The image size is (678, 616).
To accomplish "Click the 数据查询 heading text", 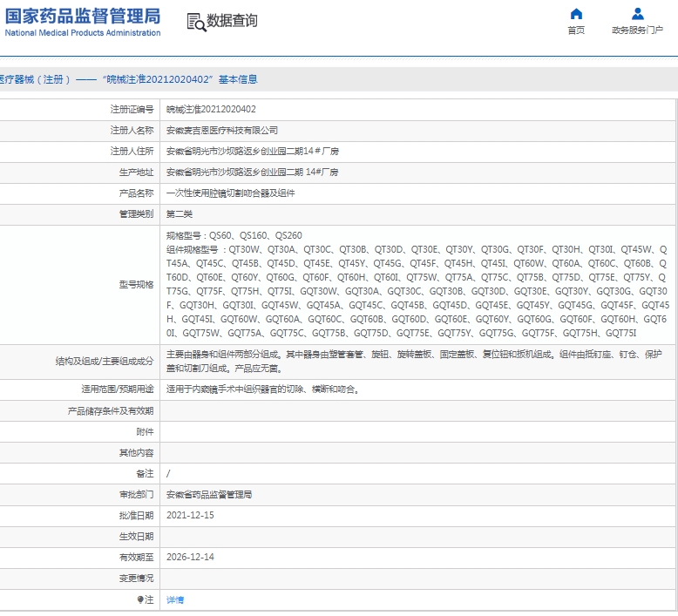I will pos(232,20).
